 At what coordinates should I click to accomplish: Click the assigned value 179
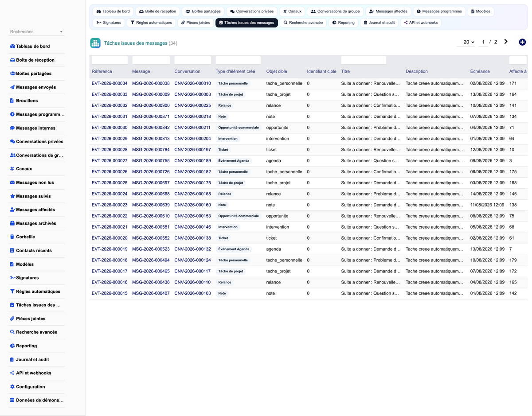(513, 260)
